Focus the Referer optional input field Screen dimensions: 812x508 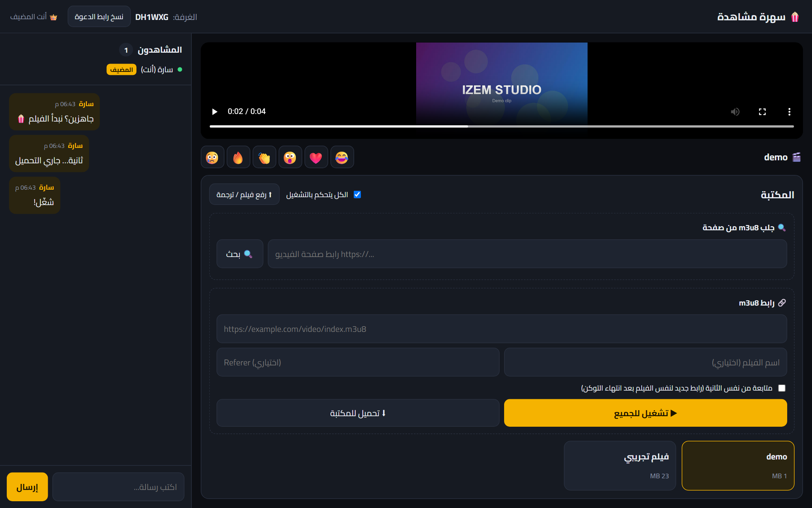tap(358, 362)
